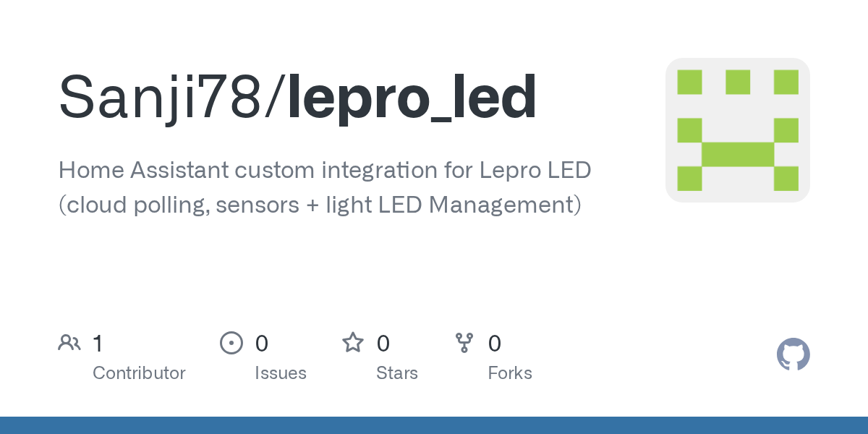Screen dimensions: 868x434
Task: Click the Forks branch icon
Action: point(464,343)
